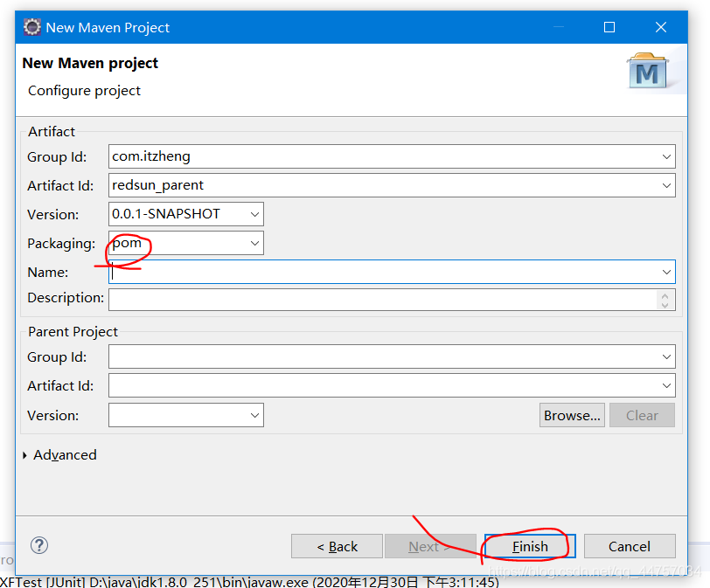Click the Eclipse icon in the title bar
Viewport: 710px width, 588px height.
coord(31,27)
